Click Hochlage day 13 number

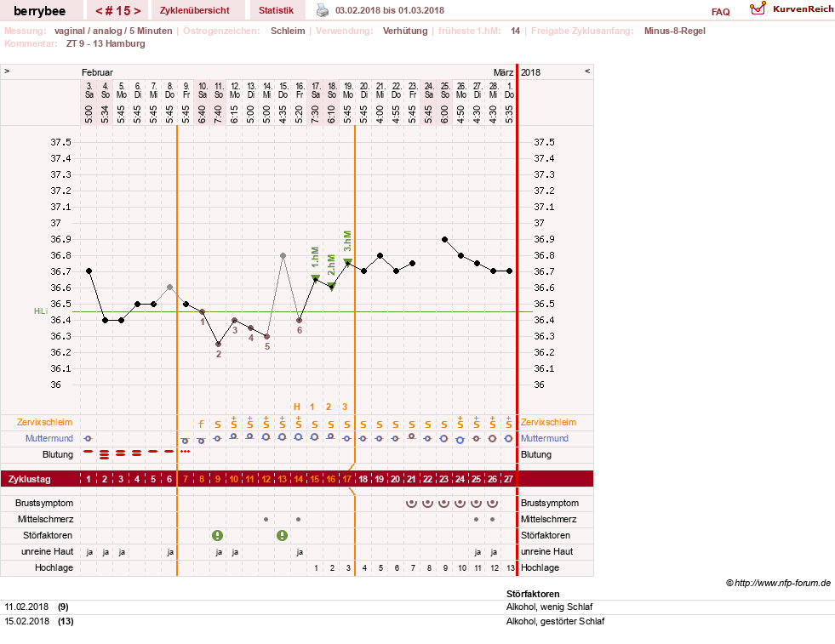[x=510, y=568]
